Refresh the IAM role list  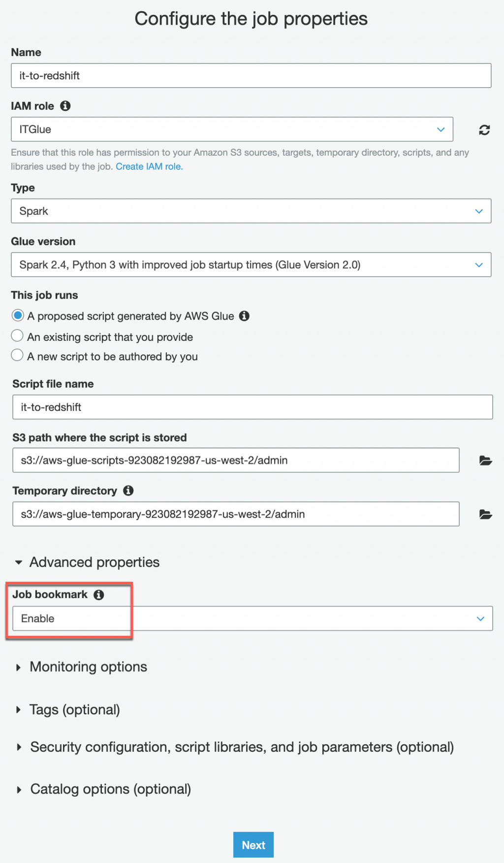coord(484,130)
